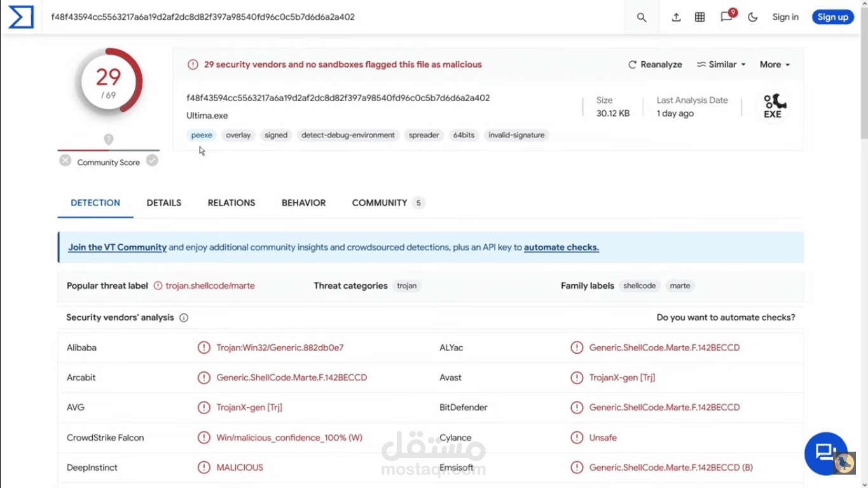
Task: Open the notifications comment icon
Action: click(727, 17)
